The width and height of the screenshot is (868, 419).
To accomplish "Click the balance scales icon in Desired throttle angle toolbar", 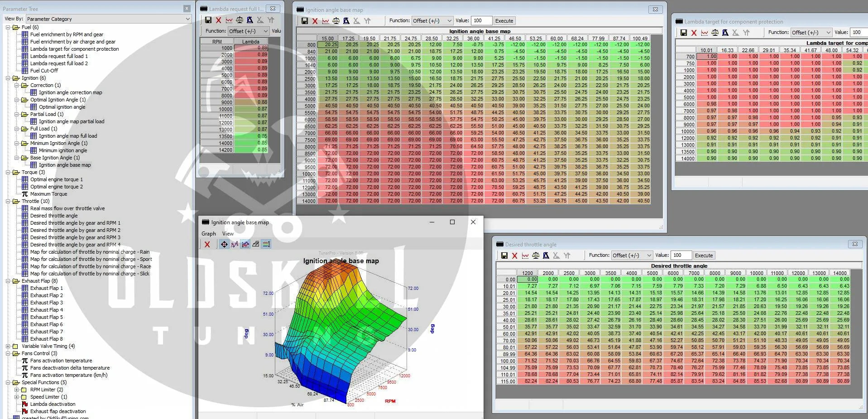I will pos(535,255).
